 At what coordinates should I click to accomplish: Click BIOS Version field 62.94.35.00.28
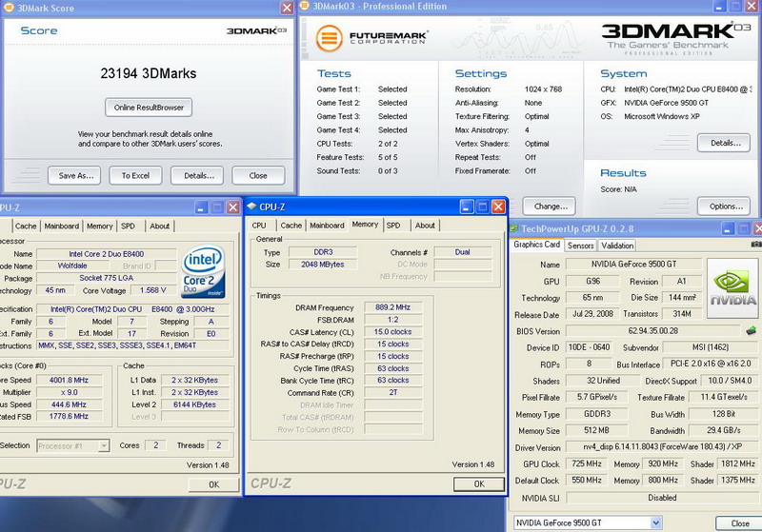[x=653, y=331]
